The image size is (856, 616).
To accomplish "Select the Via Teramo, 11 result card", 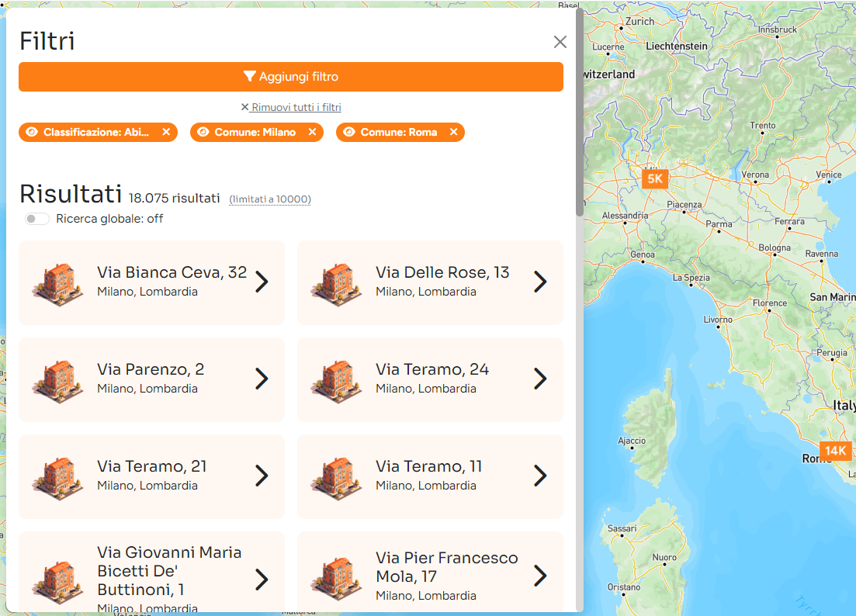I will [430, 476].
